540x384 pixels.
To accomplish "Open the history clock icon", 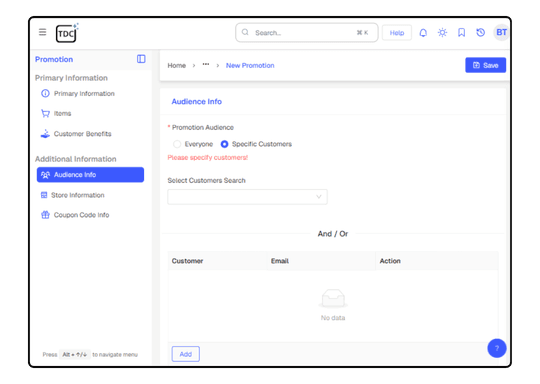I will (x=480, y=33).
